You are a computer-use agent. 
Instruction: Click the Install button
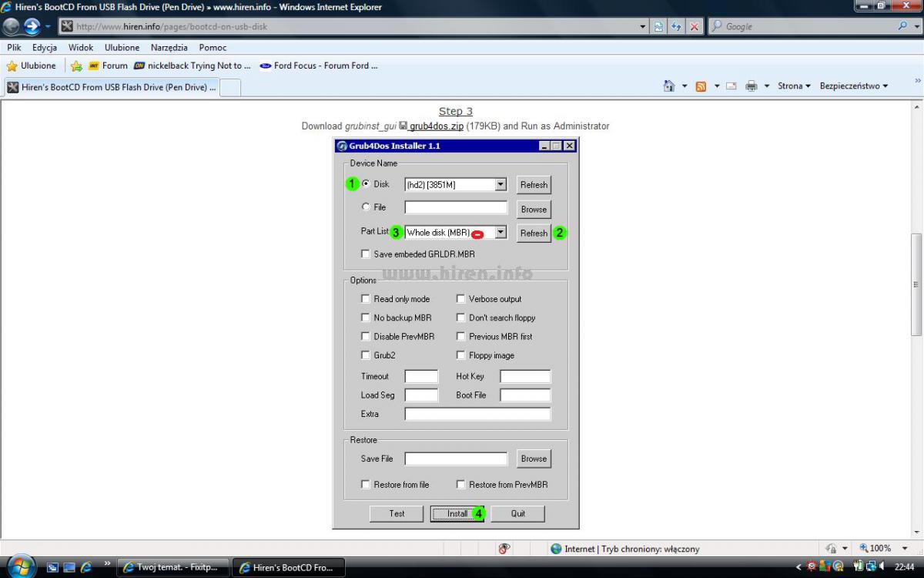457,513
